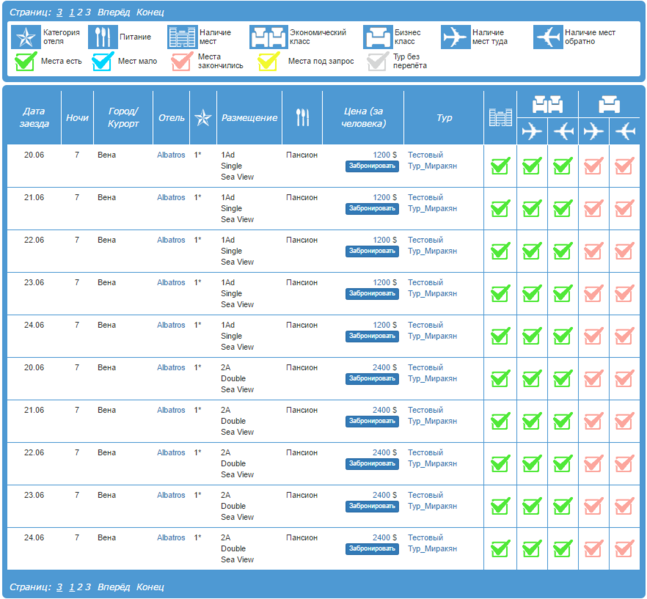Viewport: 647px width, 599px height.
Task: Click the economy class seats icon in table header
Action: point(547,104)
